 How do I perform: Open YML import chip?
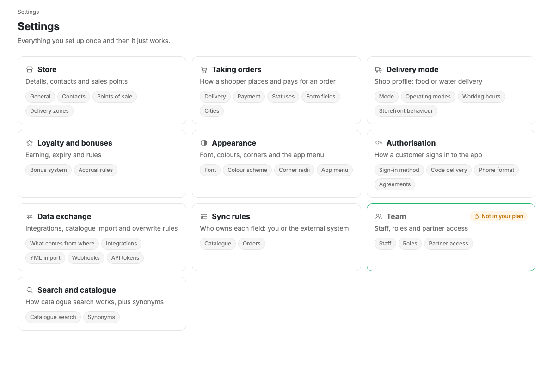(45, 257)
